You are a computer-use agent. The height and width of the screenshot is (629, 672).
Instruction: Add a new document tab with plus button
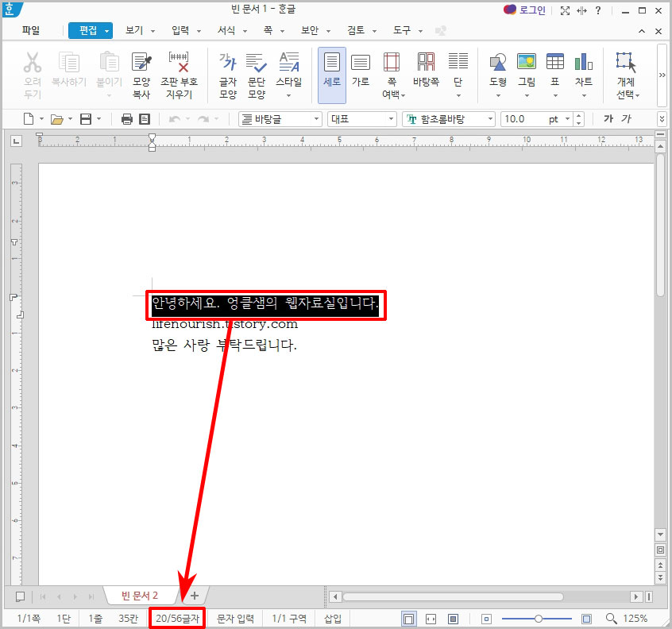tap(195, 596)
